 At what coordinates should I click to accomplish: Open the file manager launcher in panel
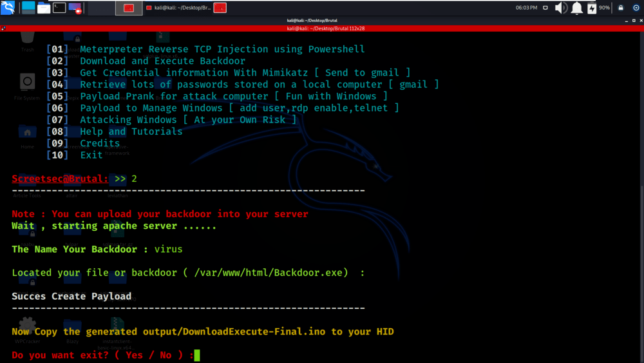coord(44,7)
